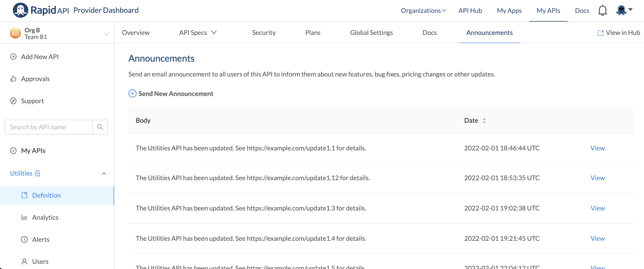This screenshot has height=269, width=644.
Task: Expand the Organizations dropdown
Action: click(x=423, y=11)
